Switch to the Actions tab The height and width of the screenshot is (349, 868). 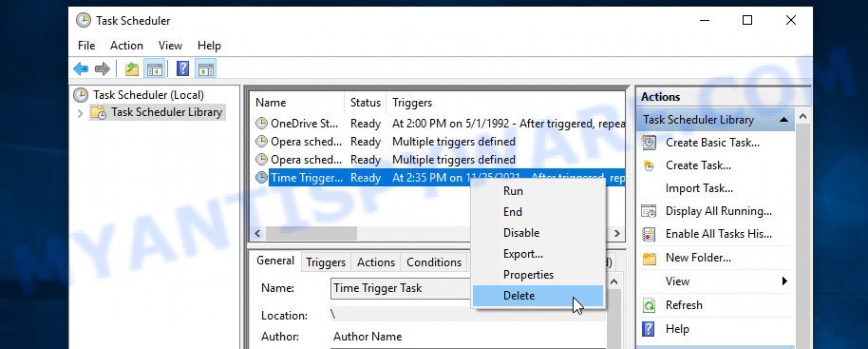376,262
